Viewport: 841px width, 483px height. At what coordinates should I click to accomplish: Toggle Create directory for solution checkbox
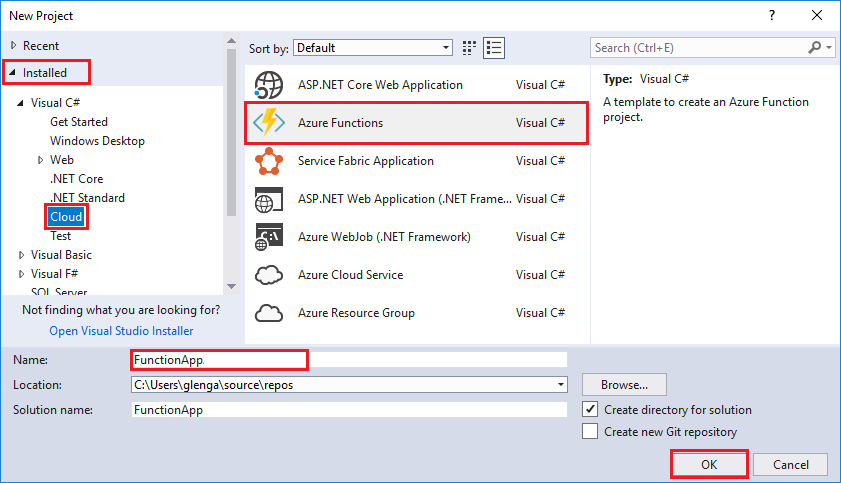[590, 409]
